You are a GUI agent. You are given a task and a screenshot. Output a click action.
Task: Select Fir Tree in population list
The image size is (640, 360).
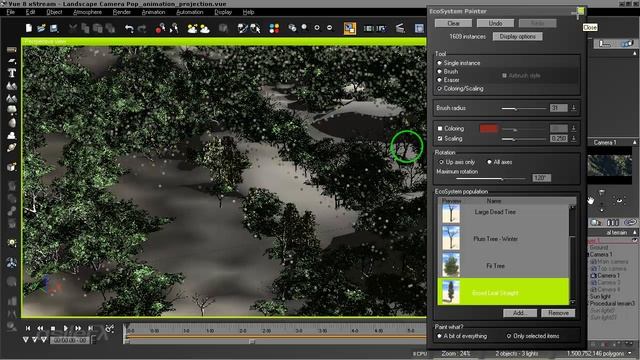[503, 266]
